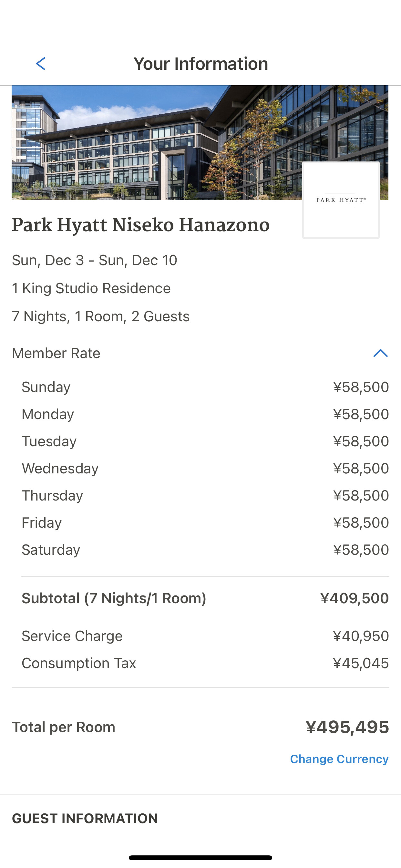The image size is (401, 868).
Task: Tap the Consumption Tax line
Action: pyautogui.click(x=205, y=663)
